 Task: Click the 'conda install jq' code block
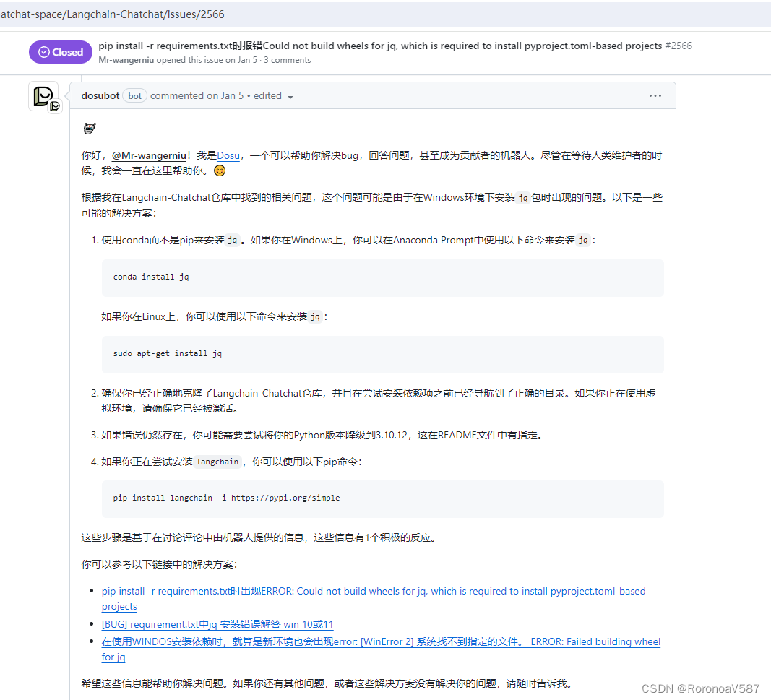pyautogui.click(x=382, y=277)
